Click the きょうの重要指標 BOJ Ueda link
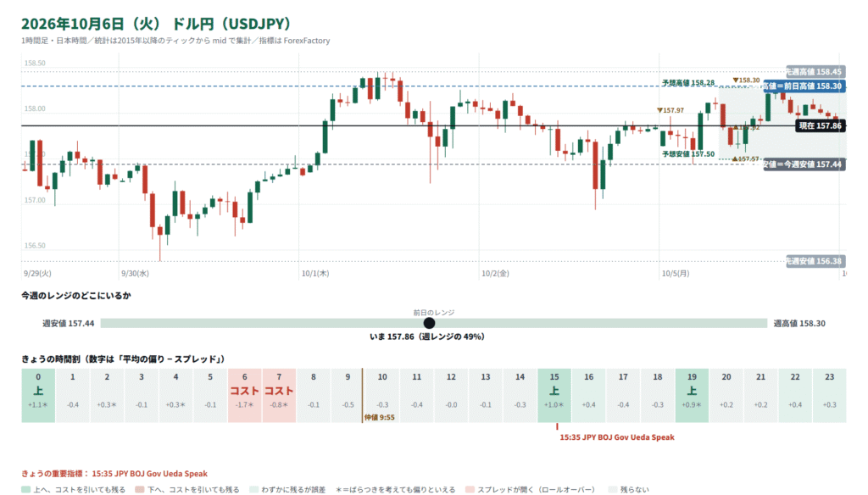The image size is (868, 495). [x=149, y=474]
